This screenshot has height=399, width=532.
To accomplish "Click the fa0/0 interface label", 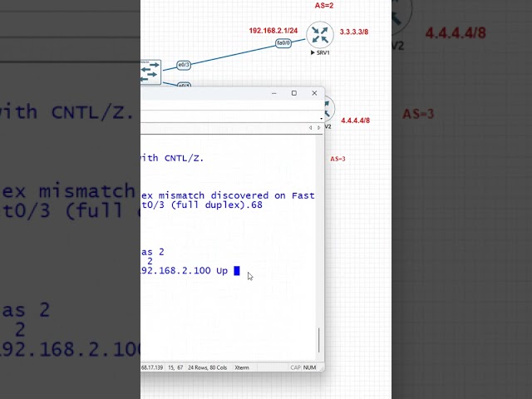I will pos(283,43).
